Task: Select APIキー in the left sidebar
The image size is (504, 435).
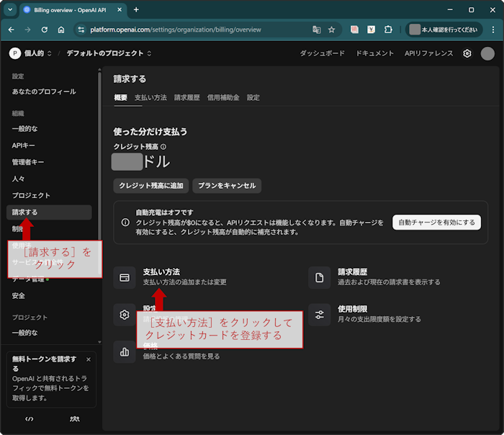Action: 24,145
